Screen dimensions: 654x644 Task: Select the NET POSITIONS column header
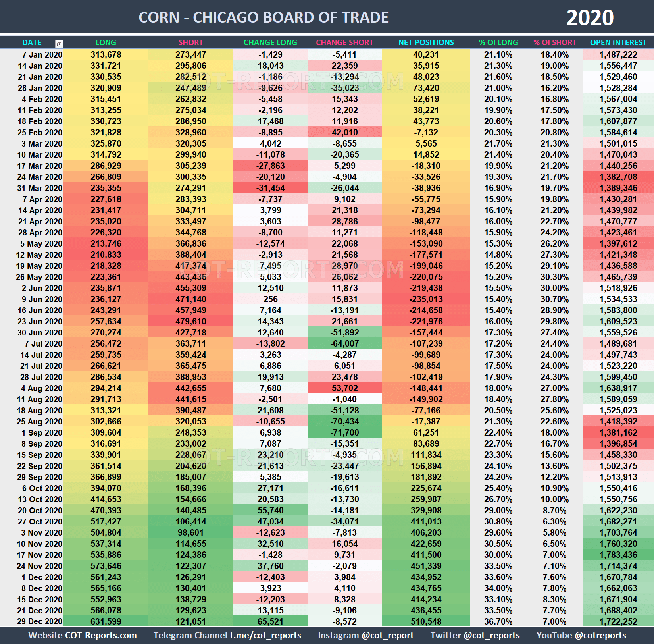pyautogui.click(x=425, y=42)
